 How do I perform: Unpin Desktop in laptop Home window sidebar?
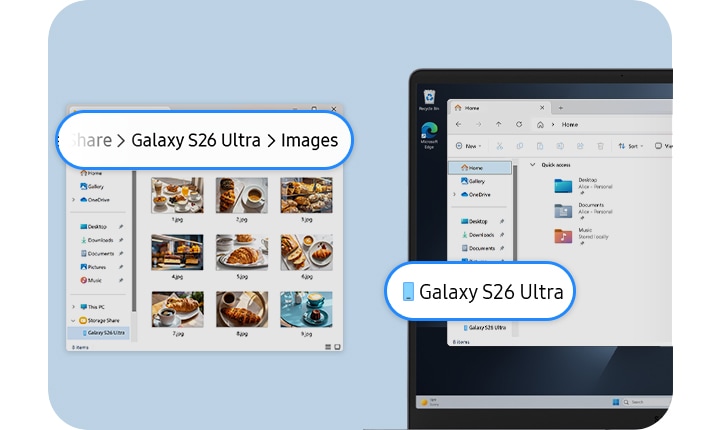tap(502, 221)
